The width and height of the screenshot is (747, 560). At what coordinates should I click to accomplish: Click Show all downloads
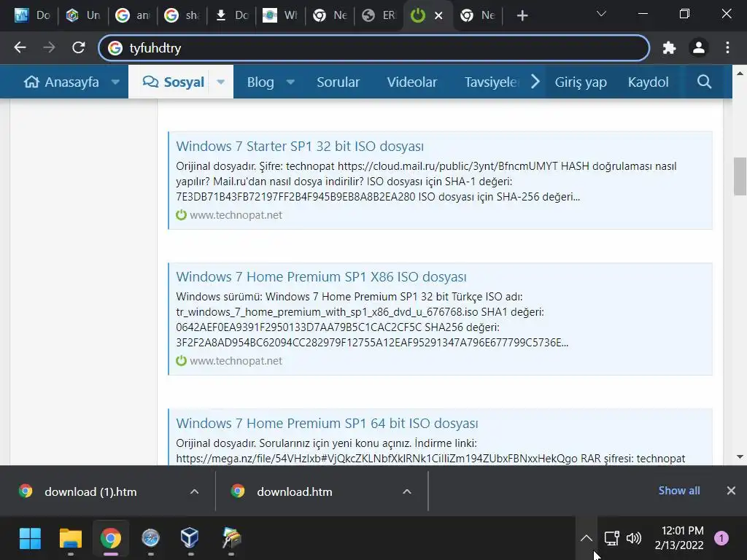(679, 491)
